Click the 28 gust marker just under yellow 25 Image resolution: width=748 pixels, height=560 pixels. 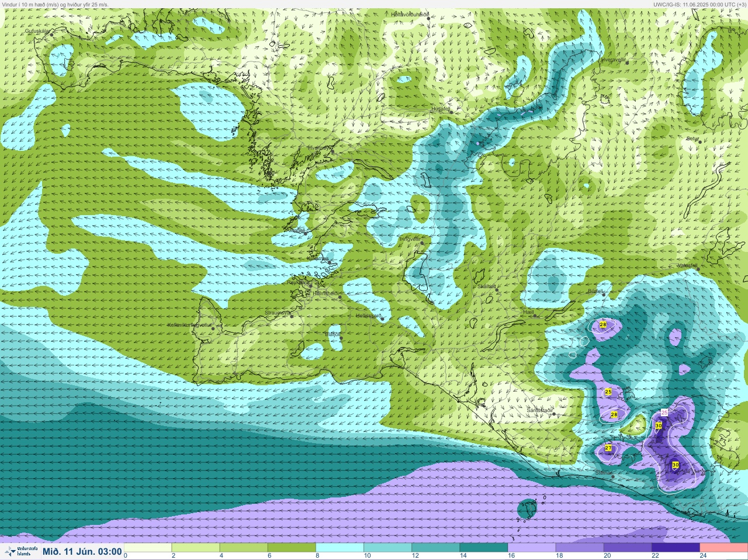pos(614,414)
